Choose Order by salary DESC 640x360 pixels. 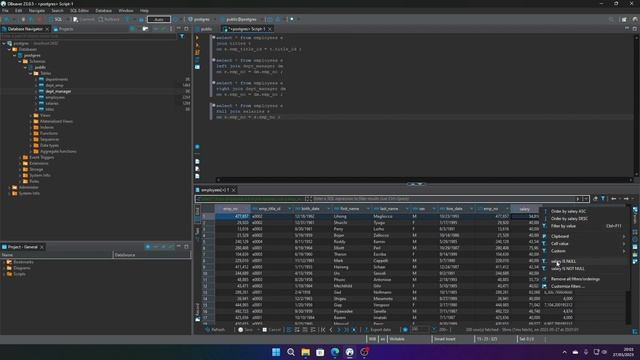[x=569, y=219]
